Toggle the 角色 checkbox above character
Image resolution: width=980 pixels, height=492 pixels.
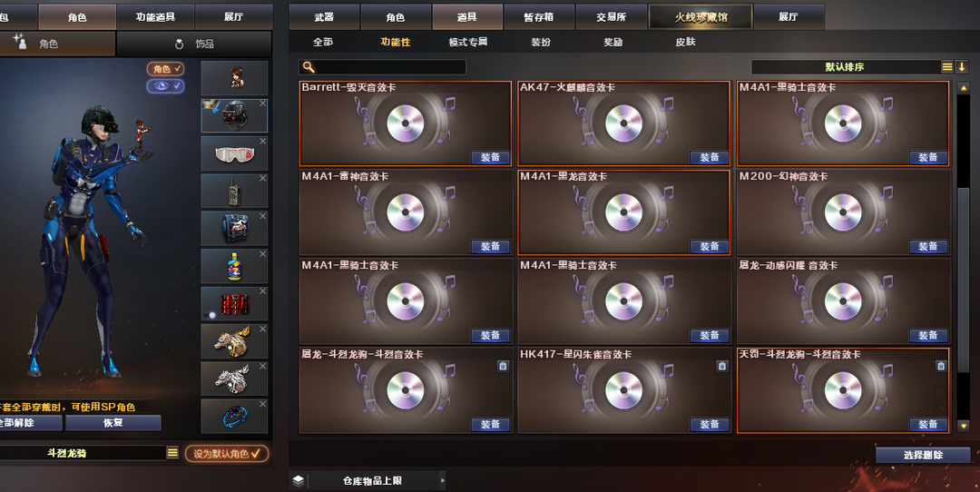click(166, 69)
